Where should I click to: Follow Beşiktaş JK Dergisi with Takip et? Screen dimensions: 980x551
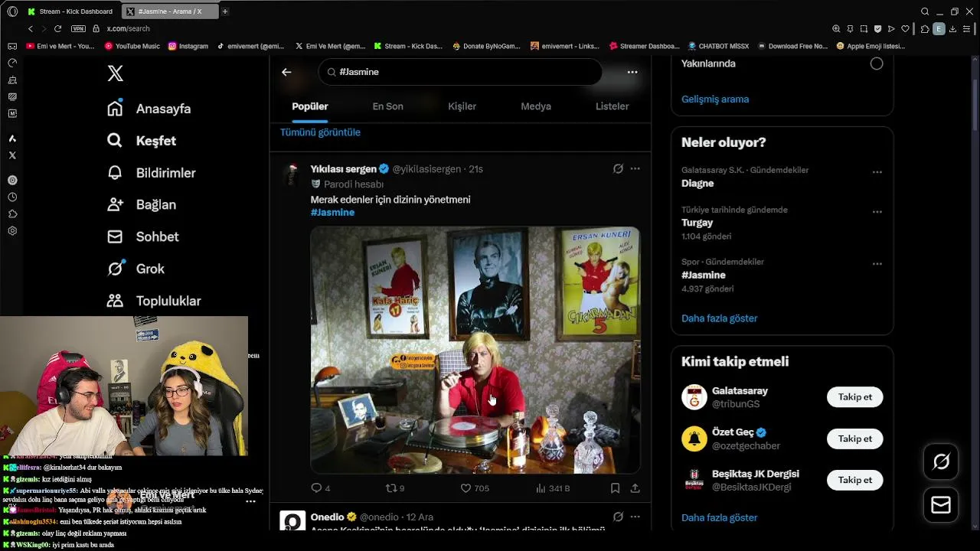854,480
